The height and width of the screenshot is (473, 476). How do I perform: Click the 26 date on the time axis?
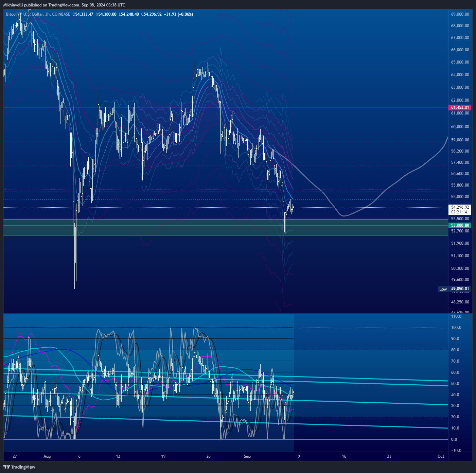pyautogui.click(x=208, y=456)
